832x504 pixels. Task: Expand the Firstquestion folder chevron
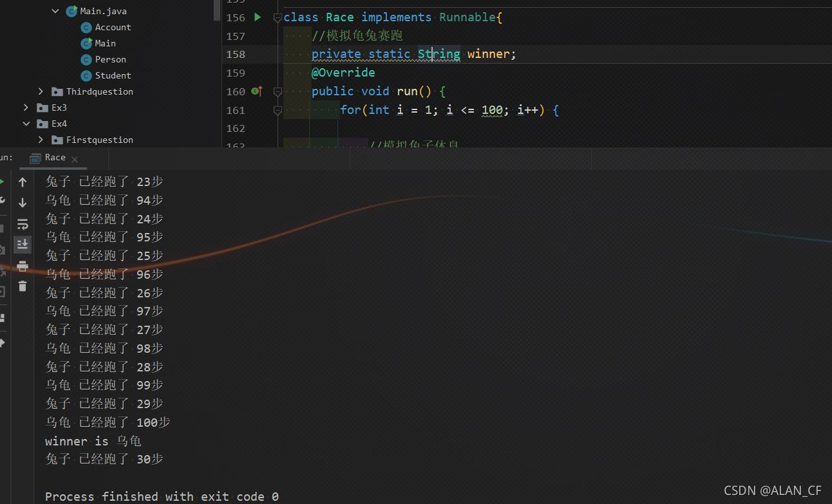pyautogui.click(x=41, y=140)
